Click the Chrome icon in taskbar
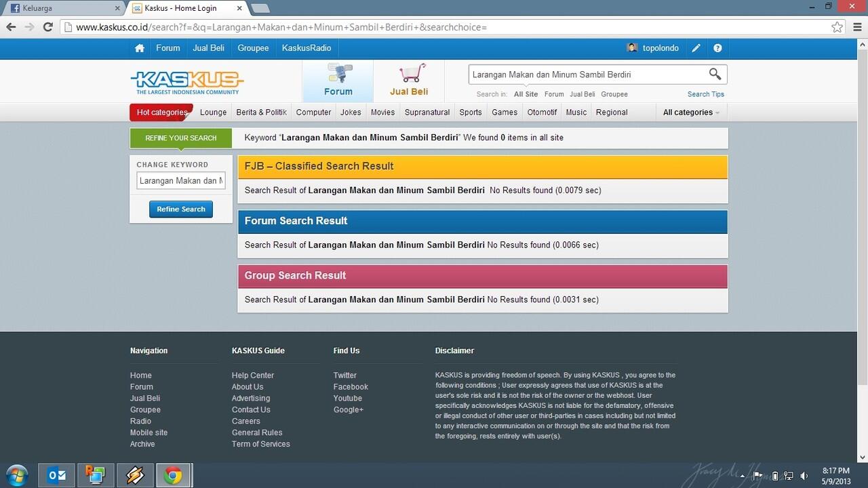This screenshot has height=488, width=868. coord(174,476)
